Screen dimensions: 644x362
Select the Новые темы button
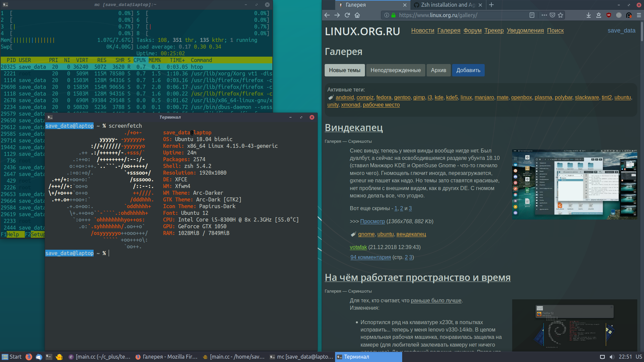[344, 70]
